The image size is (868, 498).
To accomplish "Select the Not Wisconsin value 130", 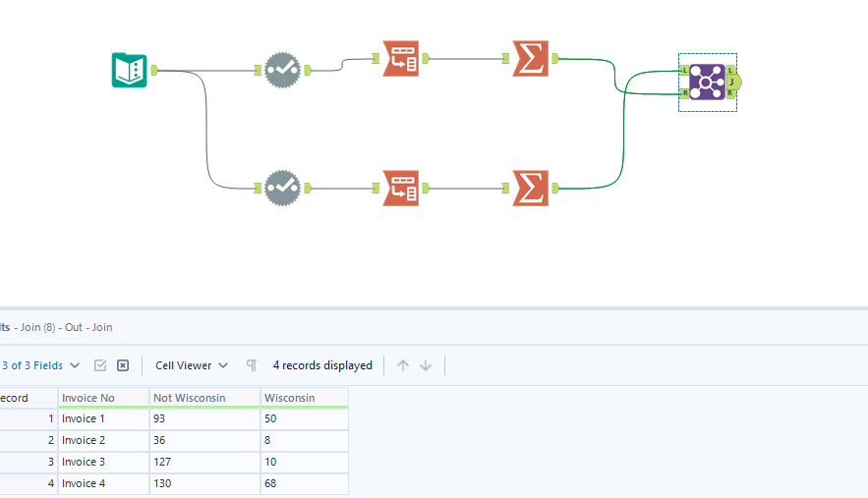I will [204, 483].
